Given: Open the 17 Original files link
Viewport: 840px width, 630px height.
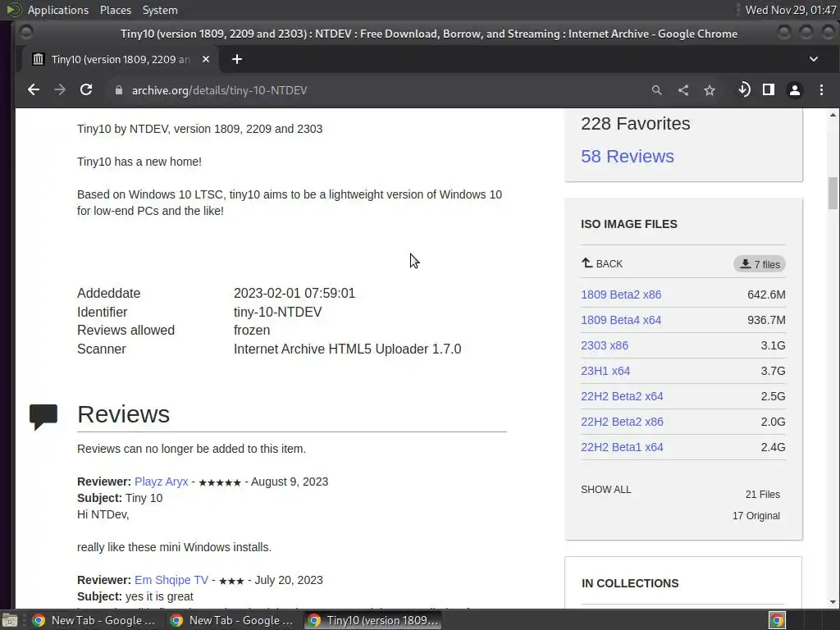Looking at the screenshot, I should (x=756, y=516).
